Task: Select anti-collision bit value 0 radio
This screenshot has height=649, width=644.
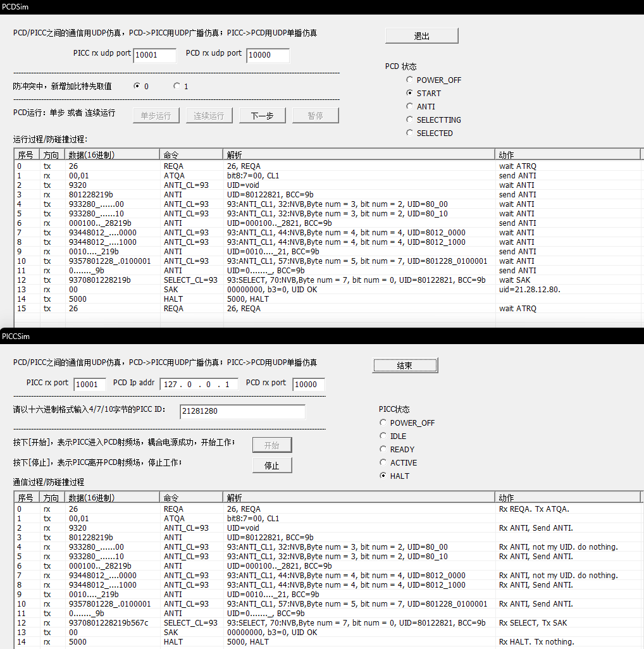Action: pos(137,87)
